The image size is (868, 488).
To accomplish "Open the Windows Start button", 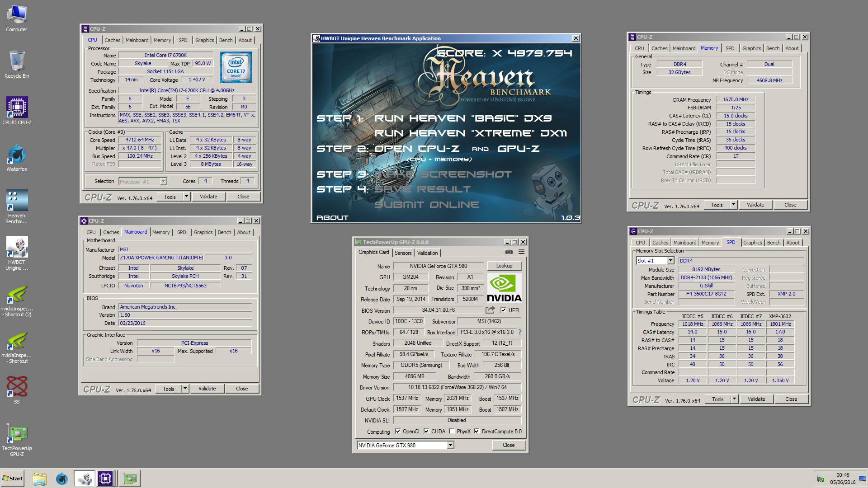I will [x=13, y=479].
